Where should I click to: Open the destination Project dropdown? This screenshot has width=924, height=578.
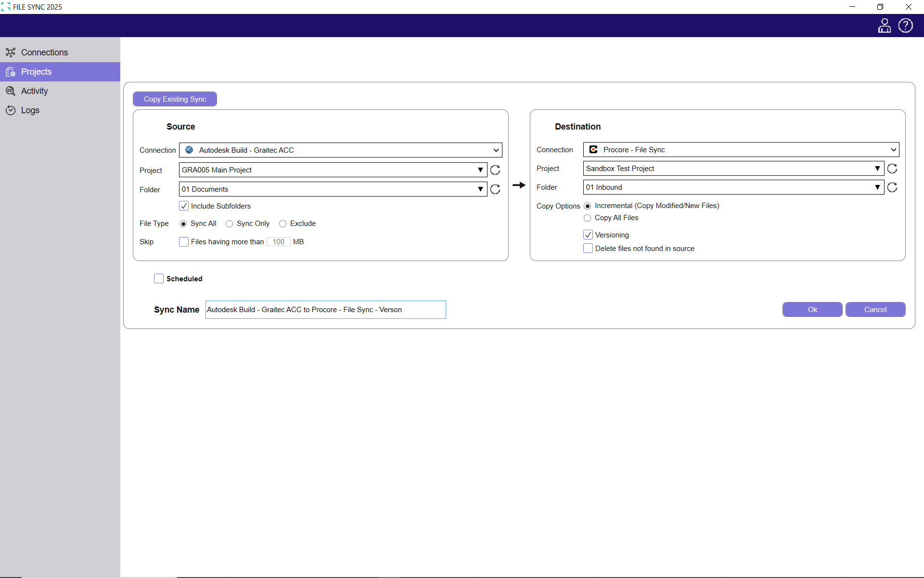click(x=877, y=169)
